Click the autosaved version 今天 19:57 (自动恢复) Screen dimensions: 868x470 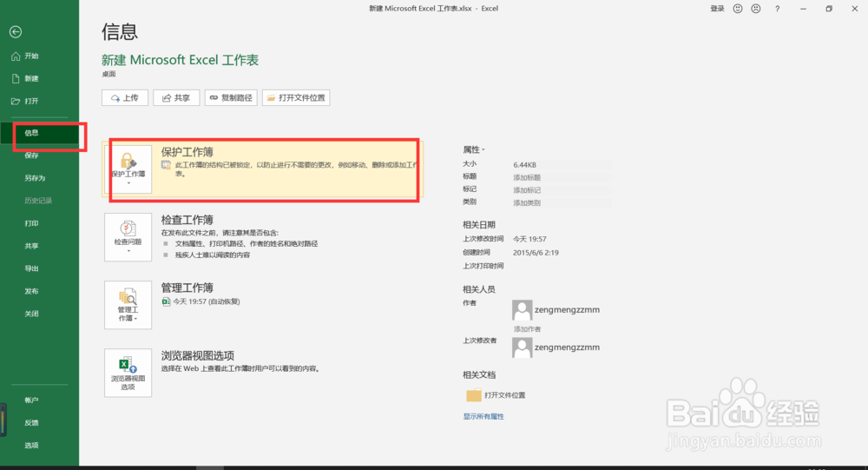(x=201, y=302)
